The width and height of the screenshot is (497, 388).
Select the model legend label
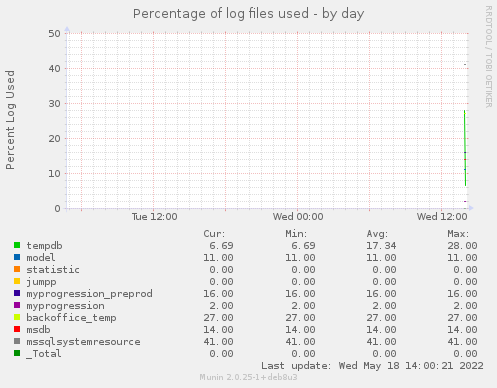(41, 258)
